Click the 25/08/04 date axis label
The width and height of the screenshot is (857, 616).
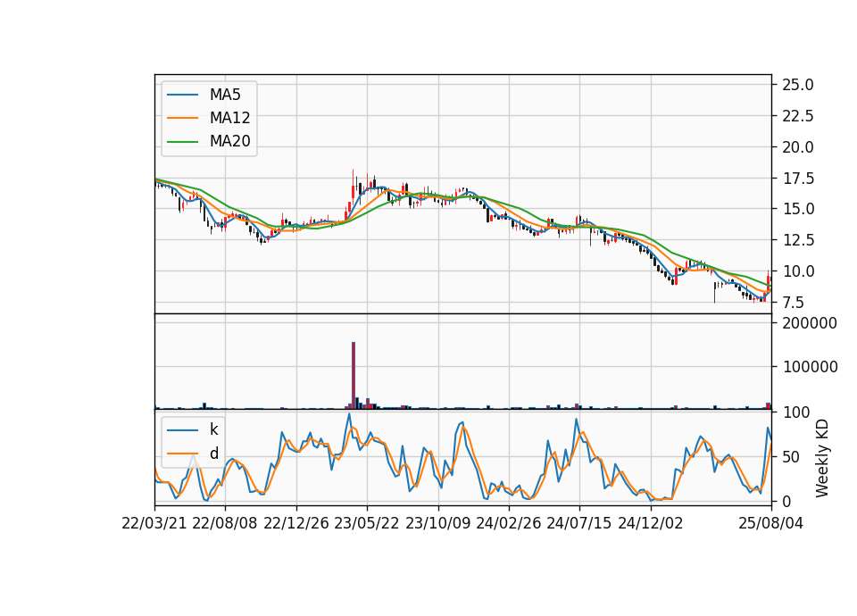(770, 523)
